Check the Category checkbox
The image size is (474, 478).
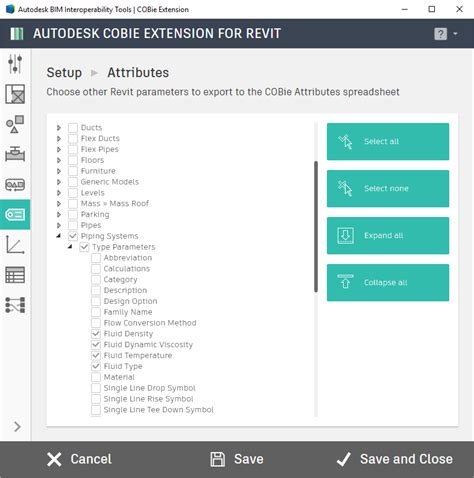(x=96, y=279)
